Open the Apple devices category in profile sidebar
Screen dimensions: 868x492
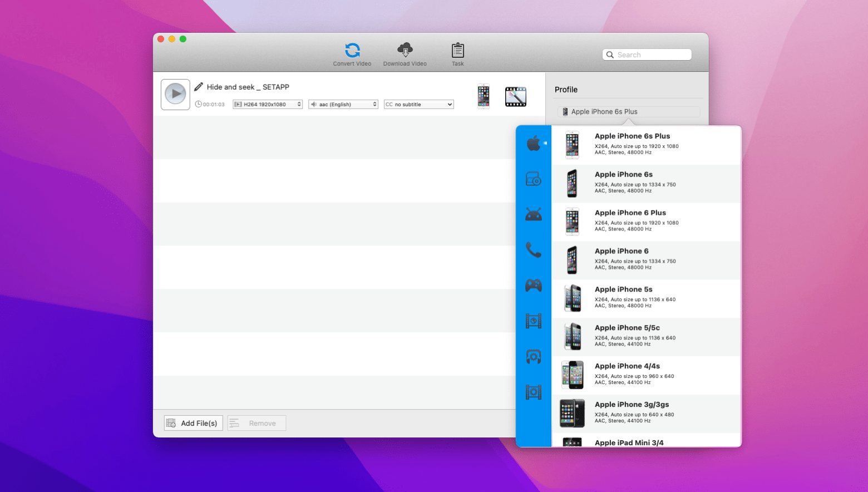pos(533,143)
